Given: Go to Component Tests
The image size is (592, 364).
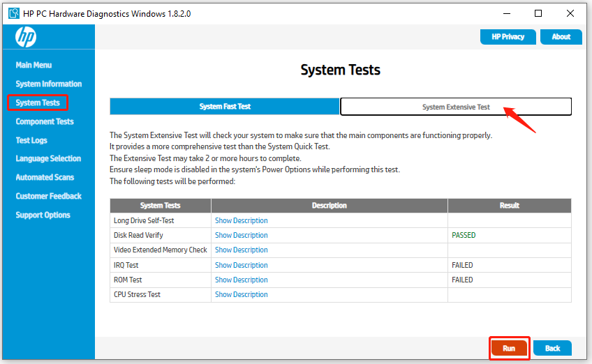Looking at the screenshot, I should [44, 121].
